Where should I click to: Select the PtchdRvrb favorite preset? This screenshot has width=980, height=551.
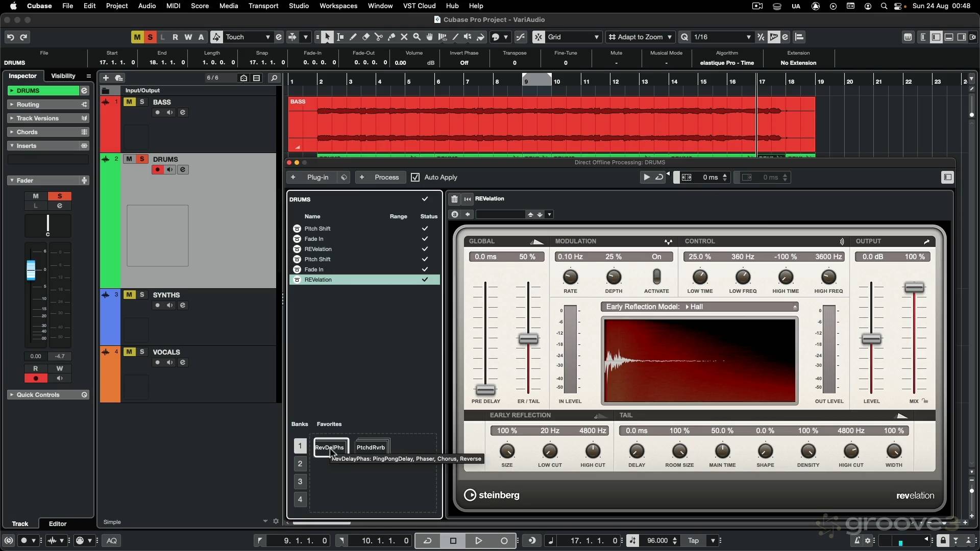(x=371, y=447)
